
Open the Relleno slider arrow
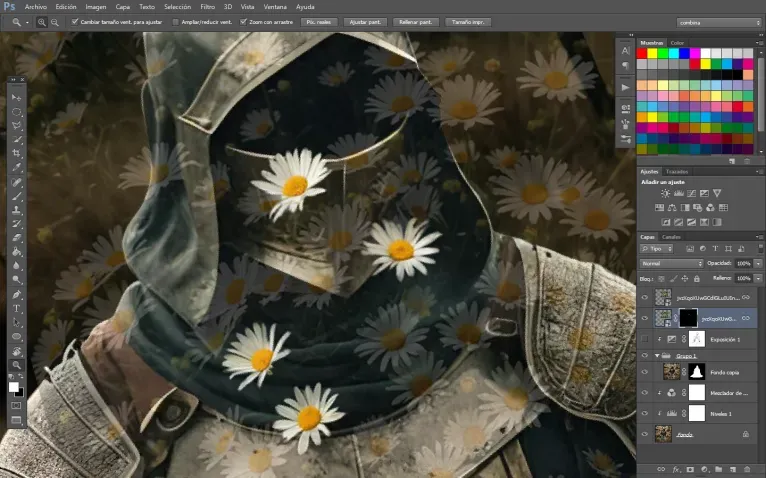click(x=758, y=278)
